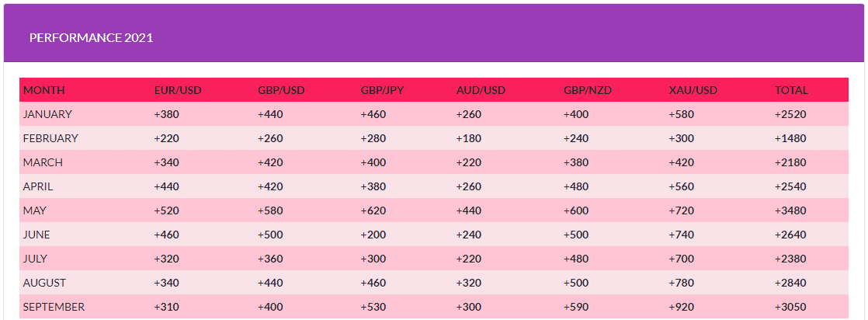Click September's XAU/USD value +920
The image size is (868, 320).
682,307
